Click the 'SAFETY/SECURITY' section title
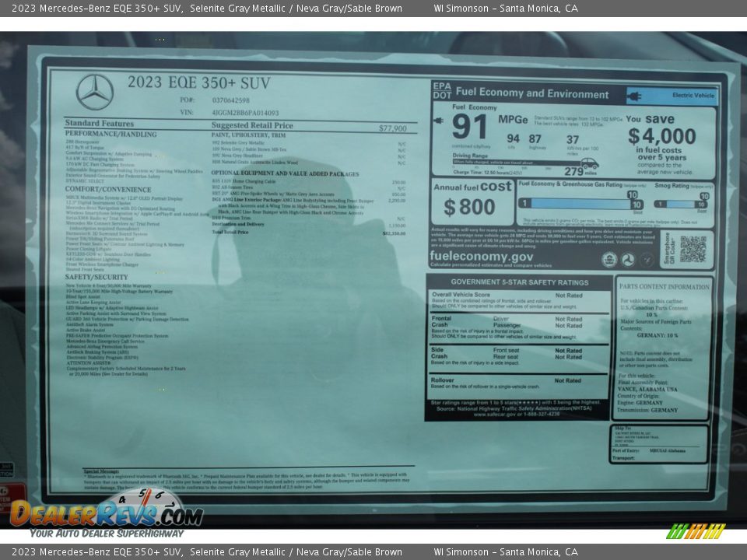Image resolution: width=747 pixels, height=560 pixels. point(96,277)
